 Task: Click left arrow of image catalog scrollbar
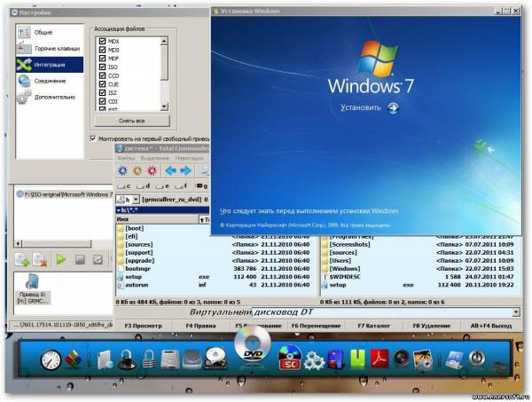pyautogui.click(x=19, y=244)
